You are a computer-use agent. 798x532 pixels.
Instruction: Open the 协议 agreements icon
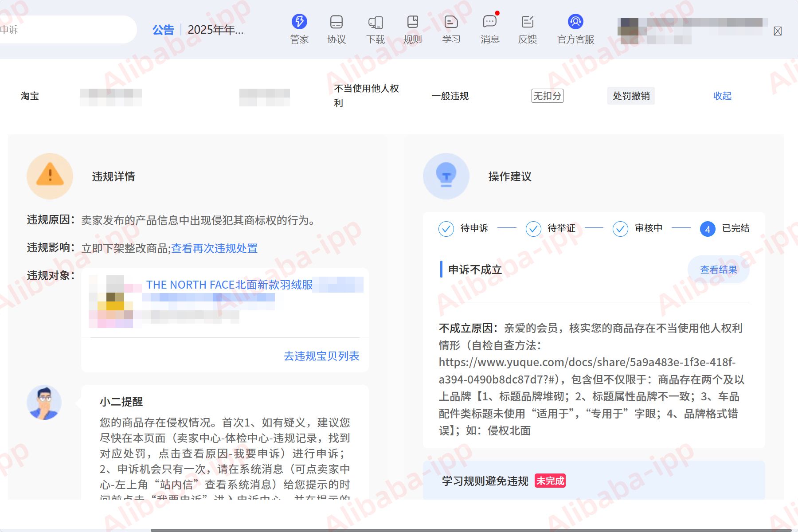(336, 22)
